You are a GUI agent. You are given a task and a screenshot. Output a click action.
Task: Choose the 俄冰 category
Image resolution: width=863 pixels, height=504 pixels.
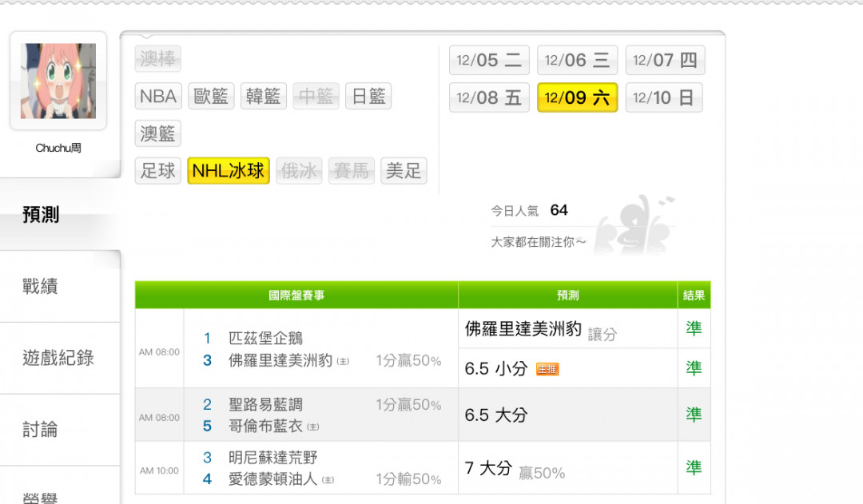[299, 171]
